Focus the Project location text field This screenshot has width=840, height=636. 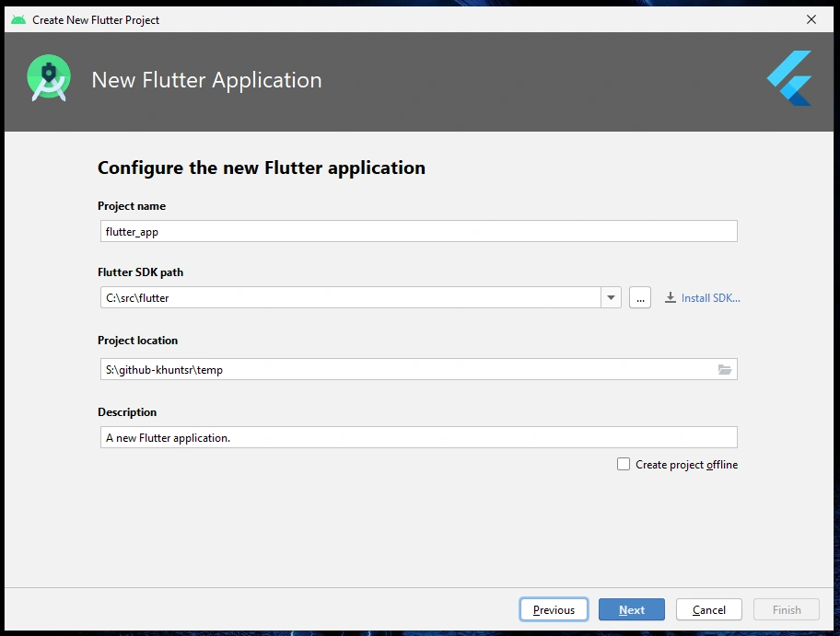[x=419, y=369]
